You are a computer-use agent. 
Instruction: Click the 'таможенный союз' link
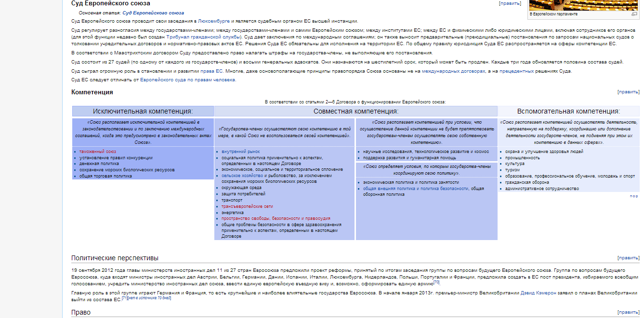pyautogui.click(x=98, y=152)
